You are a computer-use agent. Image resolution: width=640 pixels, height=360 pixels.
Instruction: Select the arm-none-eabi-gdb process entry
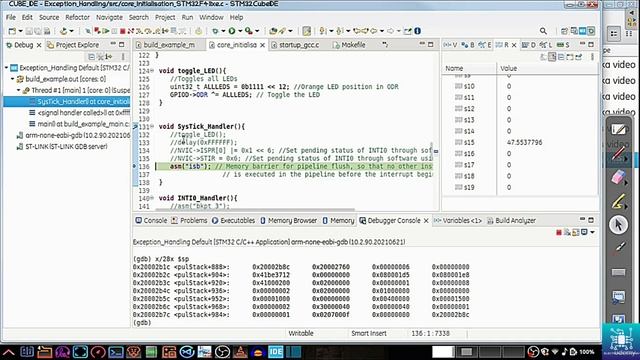pos(73,135)
